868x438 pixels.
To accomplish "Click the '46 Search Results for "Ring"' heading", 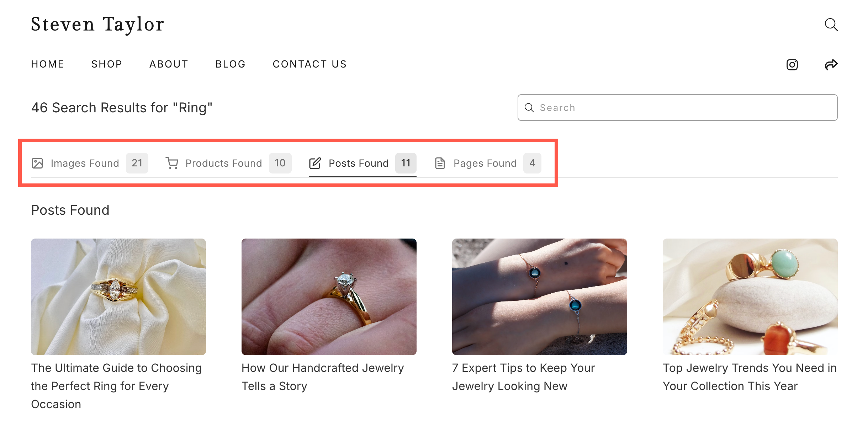I will 122,108.
